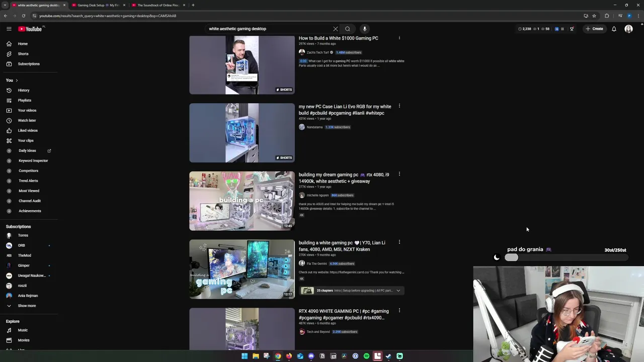
Task: Start voice search with microphone
Action: (365, 29)
